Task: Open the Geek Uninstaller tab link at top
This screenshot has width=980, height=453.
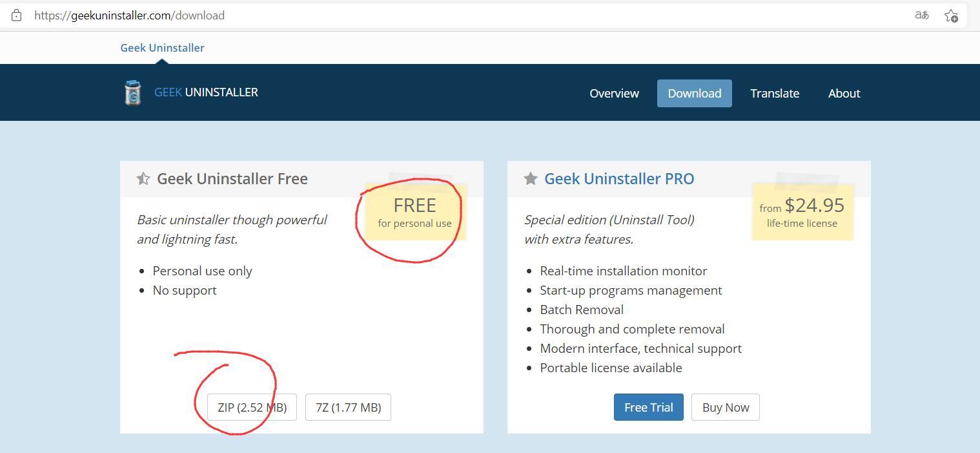Action: (x=162, y=48)
